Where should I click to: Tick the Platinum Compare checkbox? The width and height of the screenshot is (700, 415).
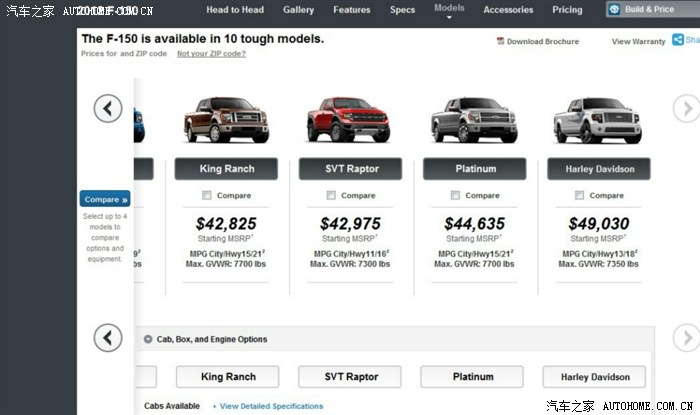[455, 195]
